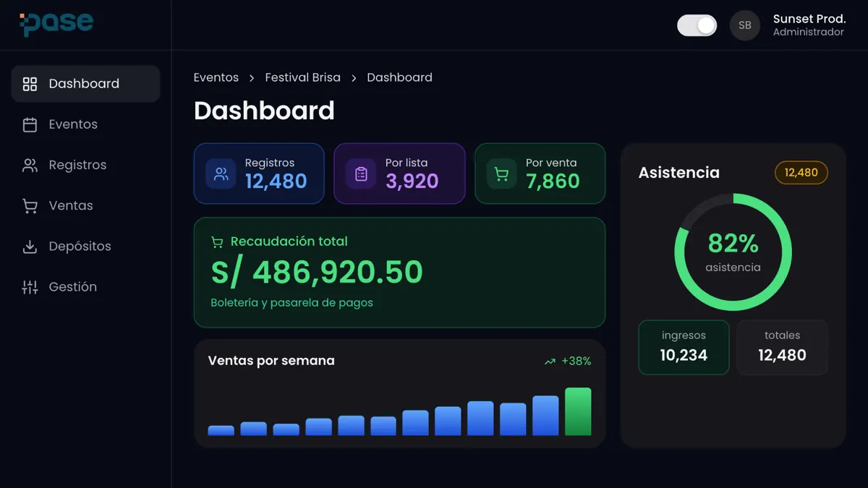
Task: Open the Sunset Prod. account name
Action: (x=809, y=19)
